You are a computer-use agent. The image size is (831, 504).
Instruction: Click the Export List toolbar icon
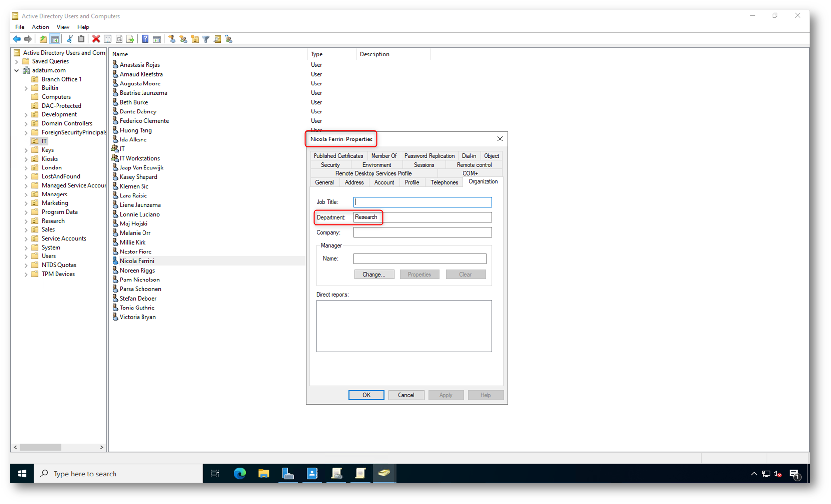(130, 39)
